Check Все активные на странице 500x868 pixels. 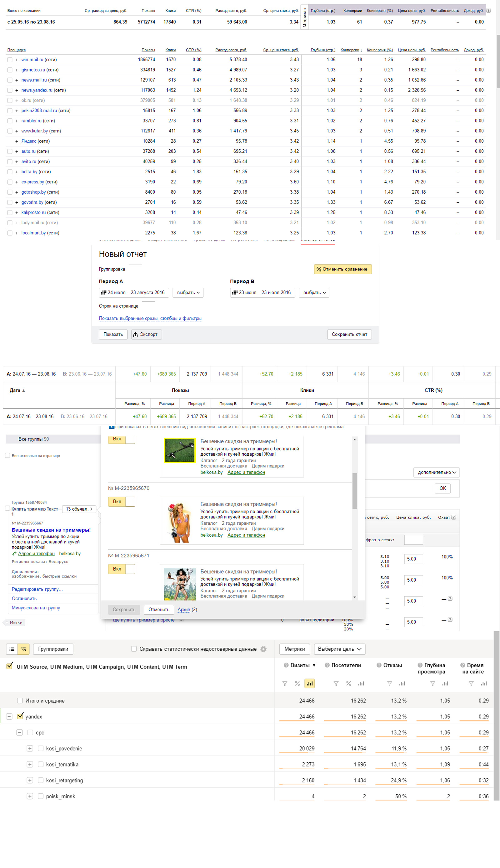(7, 455)
